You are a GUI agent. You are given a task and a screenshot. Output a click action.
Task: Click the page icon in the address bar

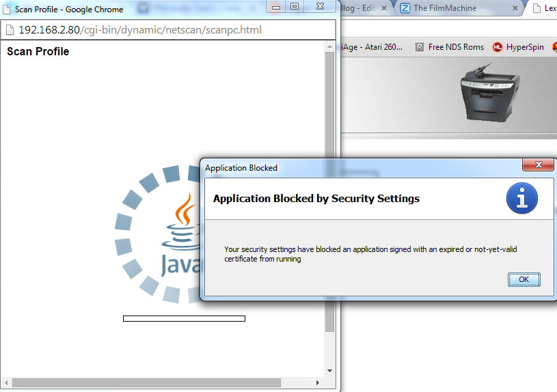coord(10,30)
